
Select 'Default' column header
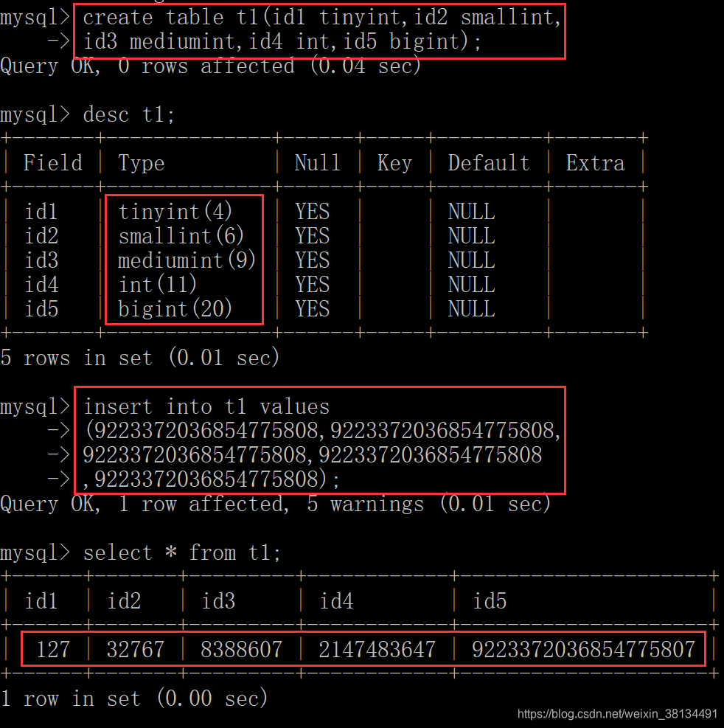(489, 163)
